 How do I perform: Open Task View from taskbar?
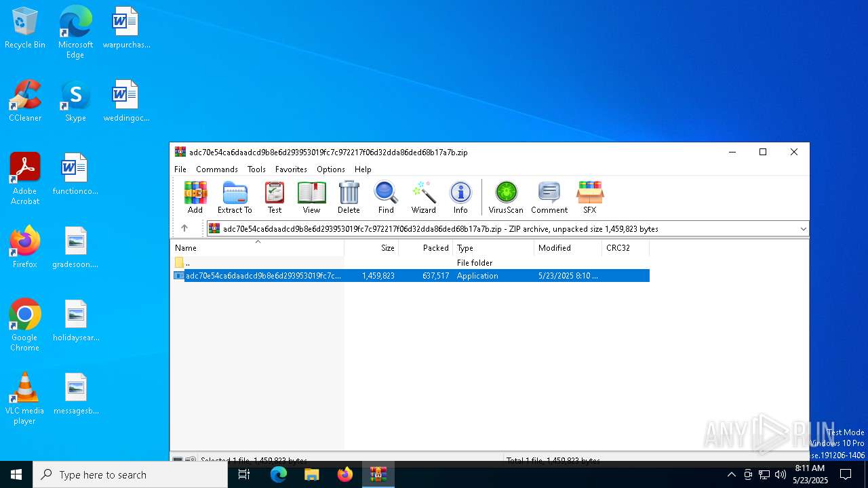244,474
